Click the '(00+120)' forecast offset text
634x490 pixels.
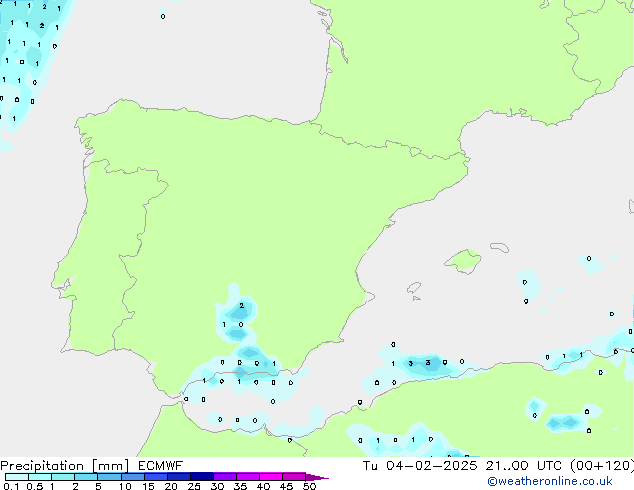click(602, 466)
